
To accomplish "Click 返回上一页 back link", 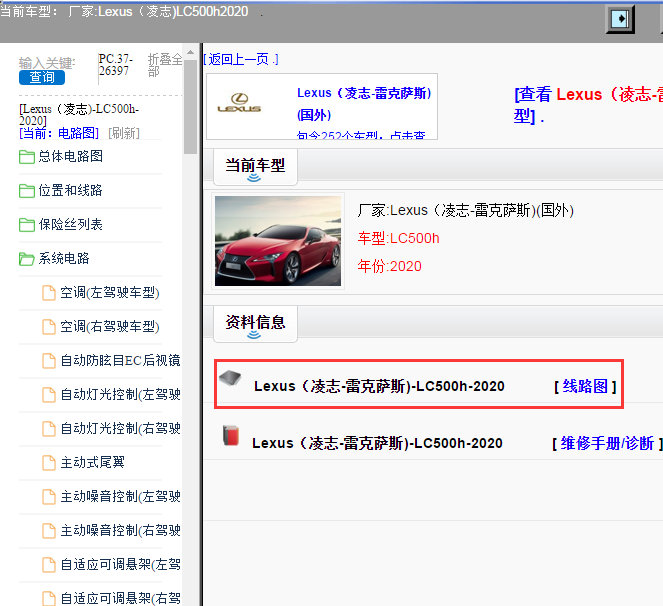I will [x=241, y=59].
